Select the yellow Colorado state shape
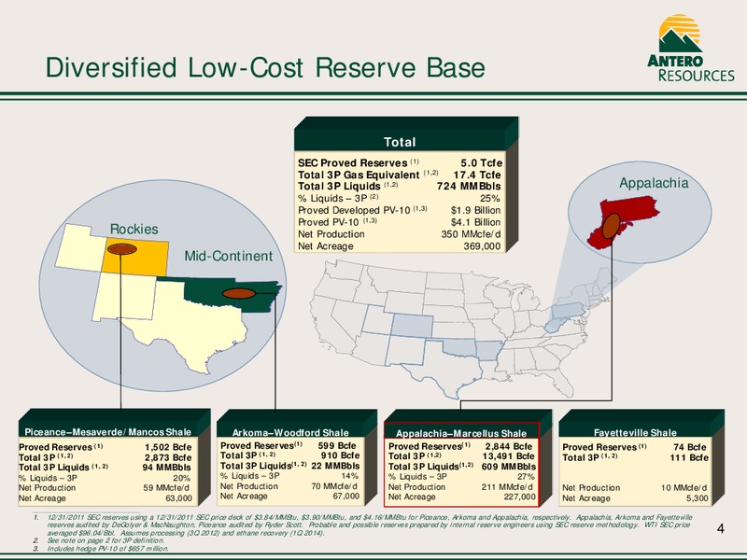The image size is (747, 560). (134, 257)
